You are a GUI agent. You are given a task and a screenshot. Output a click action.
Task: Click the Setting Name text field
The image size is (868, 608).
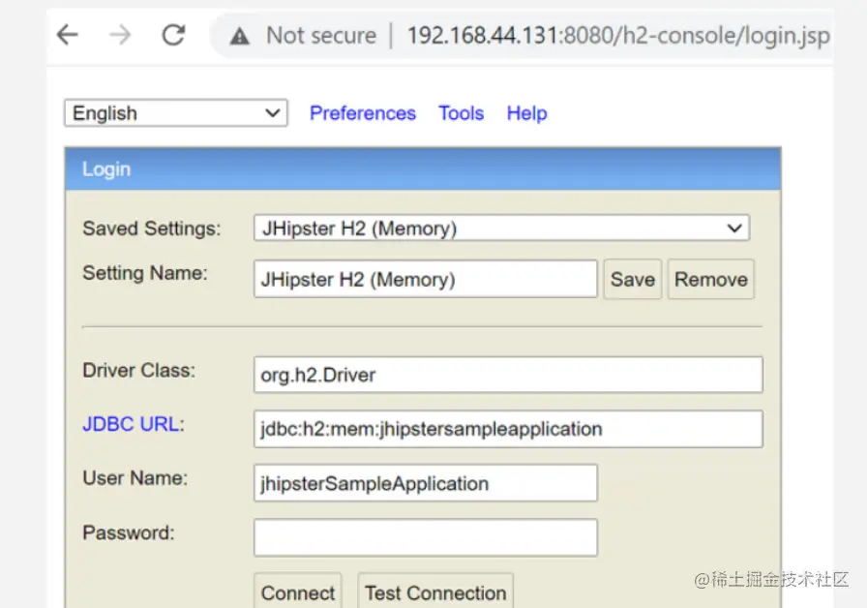pos(426,279)
